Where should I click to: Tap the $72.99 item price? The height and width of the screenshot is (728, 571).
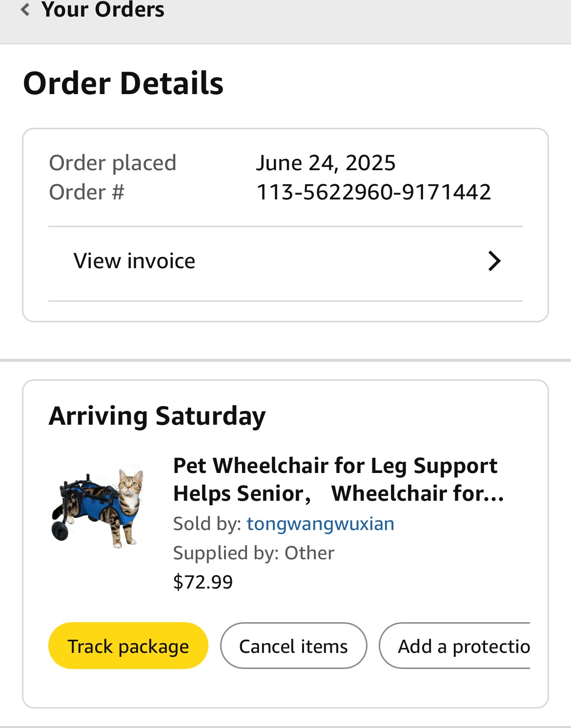(203, 582)
